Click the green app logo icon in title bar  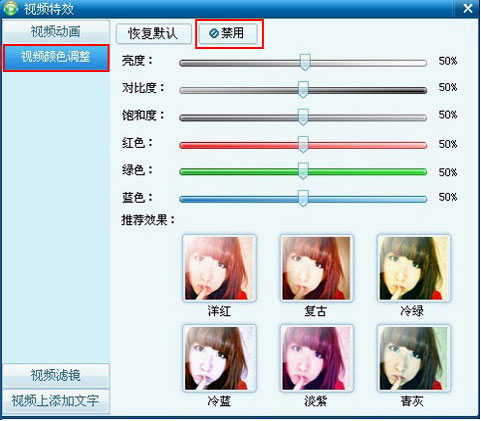10,8
